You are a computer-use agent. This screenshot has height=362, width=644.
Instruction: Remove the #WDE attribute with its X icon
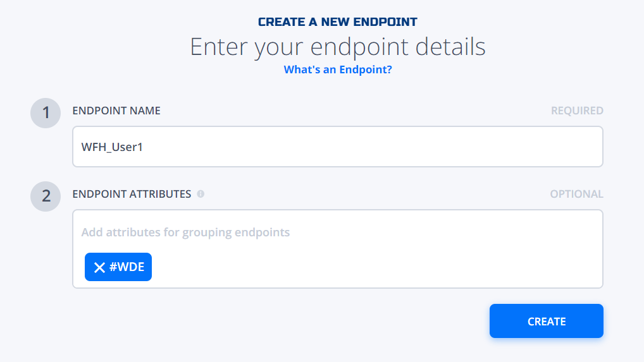click(99, 267)
